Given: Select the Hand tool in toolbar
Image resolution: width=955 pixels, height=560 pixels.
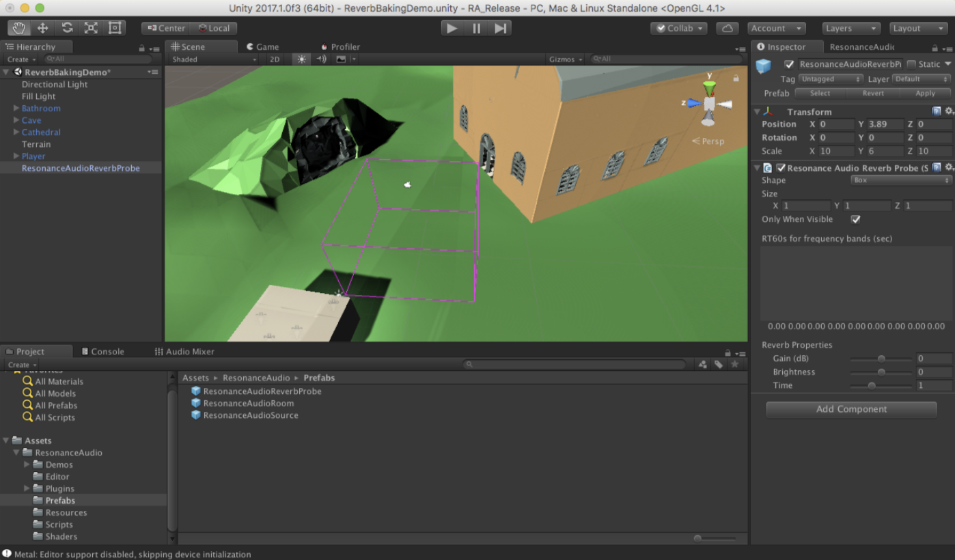Looking at the screenshot, I should pyautogui.click(x=18, y=28).
